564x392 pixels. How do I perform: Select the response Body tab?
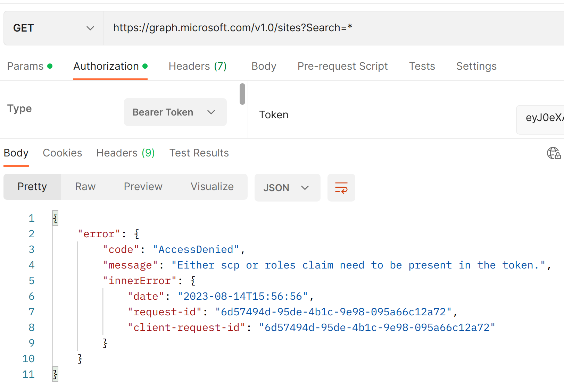pyautogui.click(x=16, y=153)
